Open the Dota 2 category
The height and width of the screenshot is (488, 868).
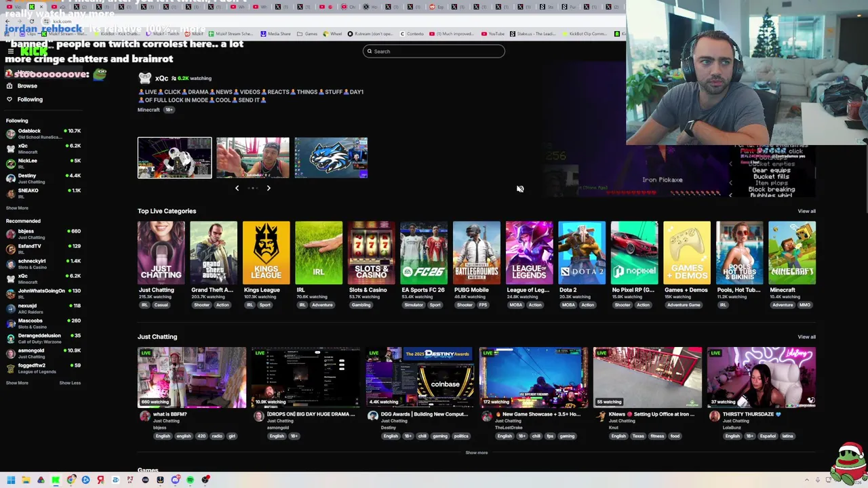pos(582,253)
